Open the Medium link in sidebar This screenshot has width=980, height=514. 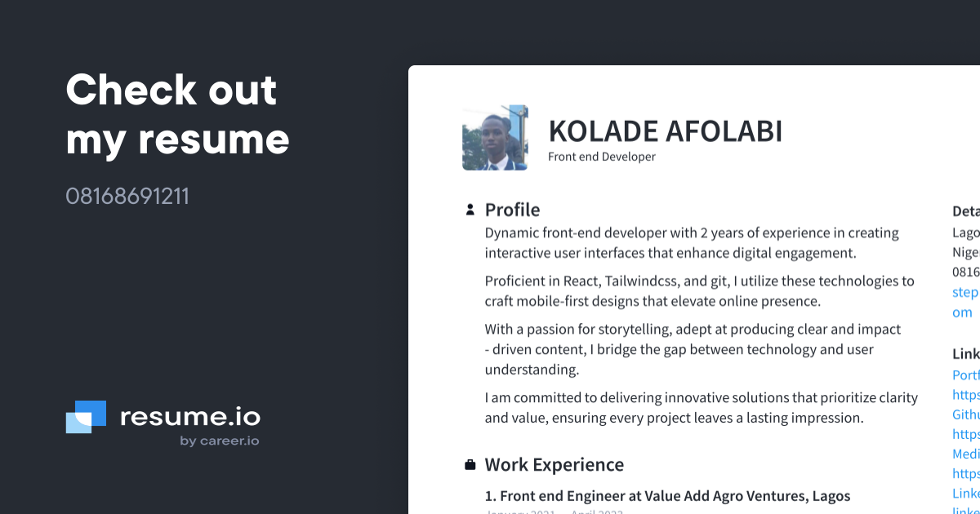tap(966, 454)
